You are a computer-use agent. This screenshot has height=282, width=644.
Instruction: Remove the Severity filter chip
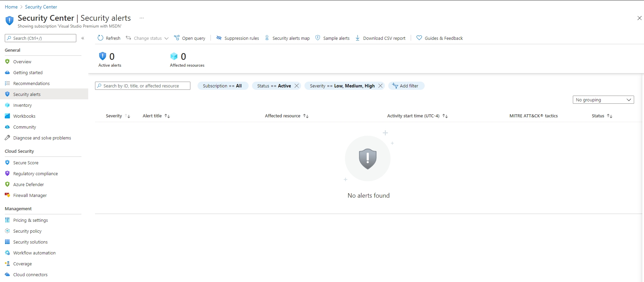point(380,86)
